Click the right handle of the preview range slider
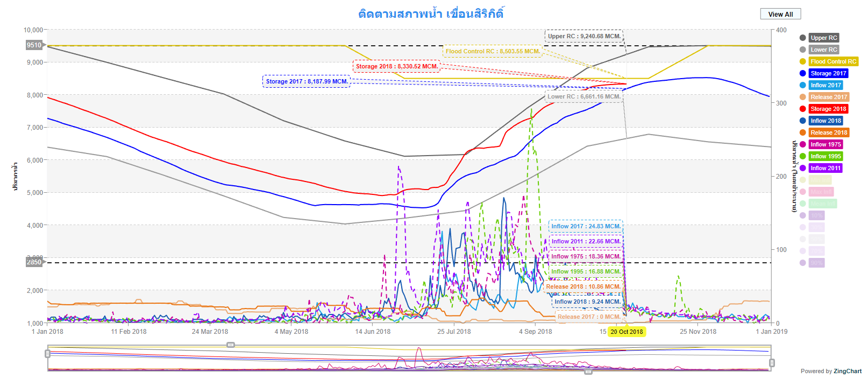 click(x=772, y=363)
